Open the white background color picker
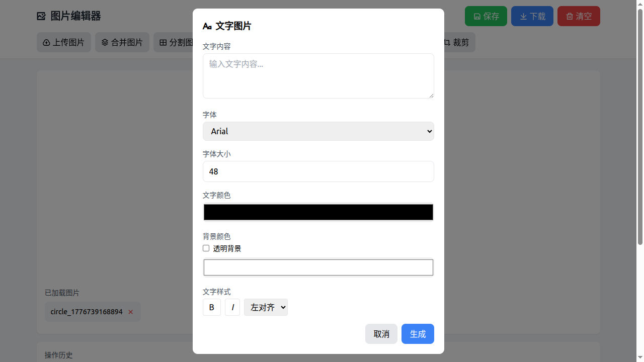This screenshot has width=644, height=362. click(318, 267)
